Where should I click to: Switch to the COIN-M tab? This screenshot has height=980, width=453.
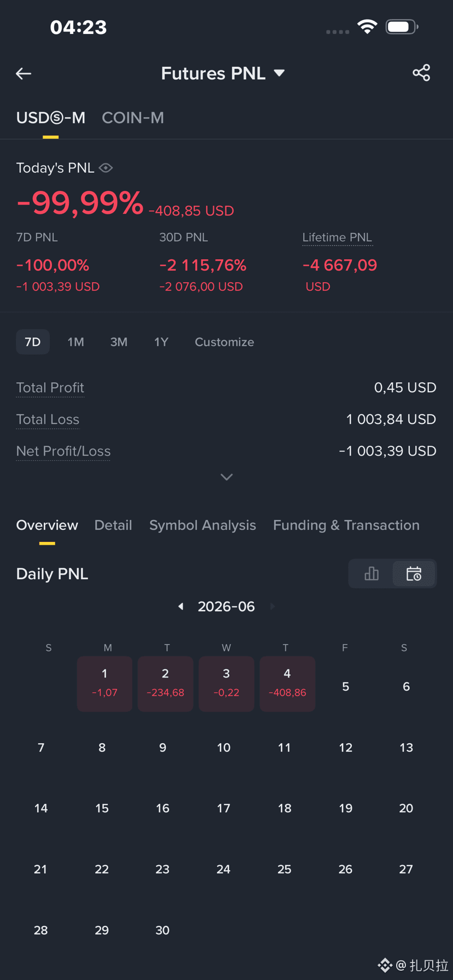click(133, 118)
